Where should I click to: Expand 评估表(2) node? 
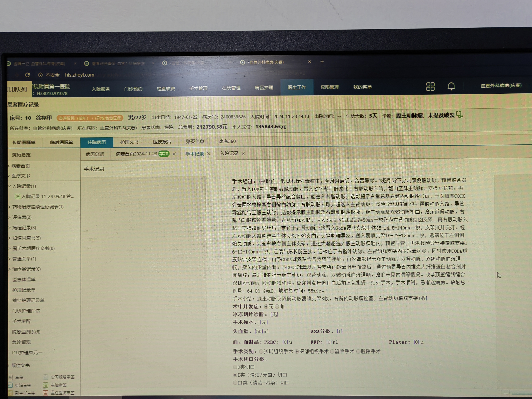point(10,217)
